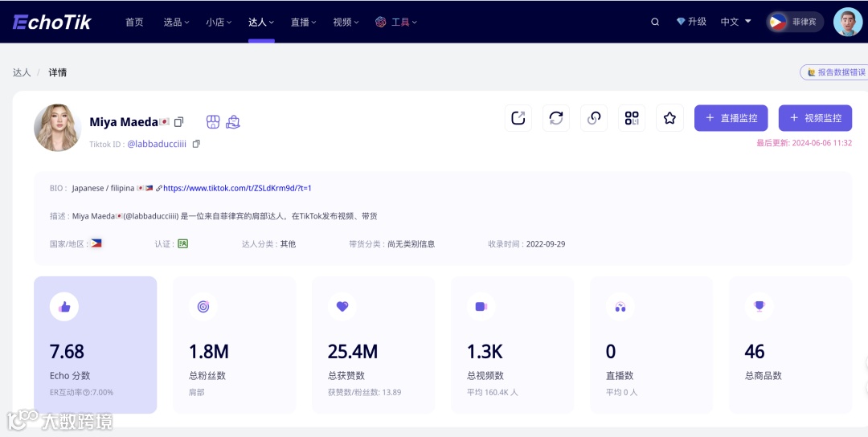Screen dimensions: 868x437
Task: Click Miya Maeda profile picture
Action: tap(58, 127)
